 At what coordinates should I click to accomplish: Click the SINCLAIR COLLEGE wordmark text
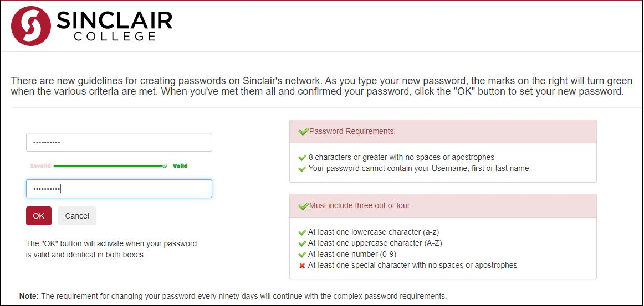pyautogui.click(x=114, y=26)
